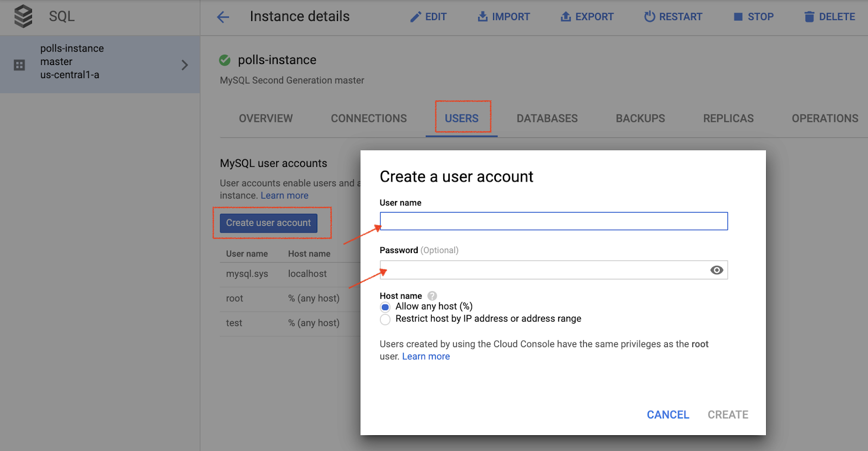The width and height of the screenshot is (868, 451).
Task: Click the EDIT pencil icon
Action: 416,17
